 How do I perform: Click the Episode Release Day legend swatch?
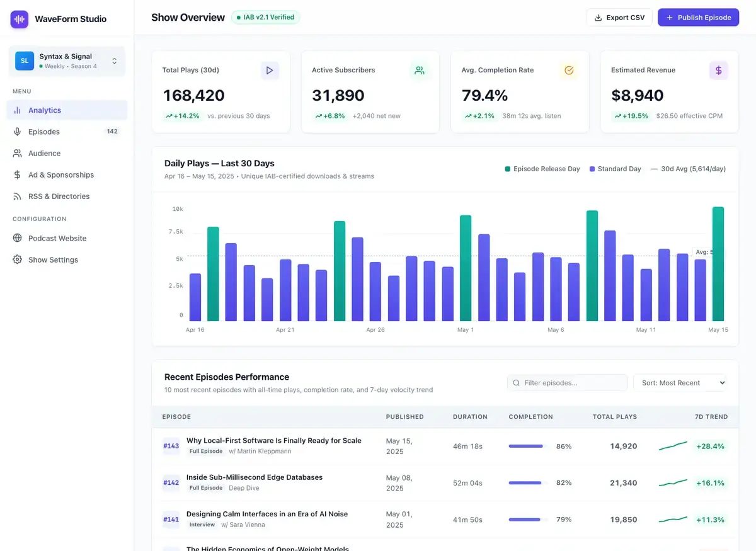tap(508, 169)
